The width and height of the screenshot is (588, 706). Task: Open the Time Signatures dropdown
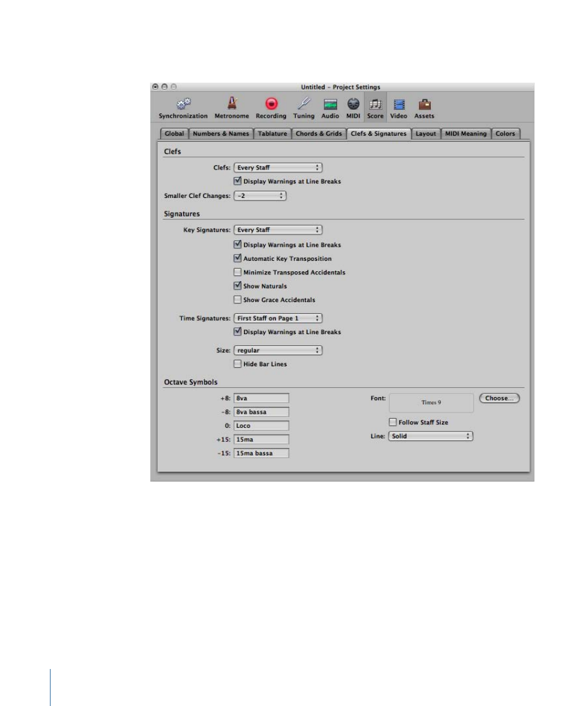(x=278, y=318)
